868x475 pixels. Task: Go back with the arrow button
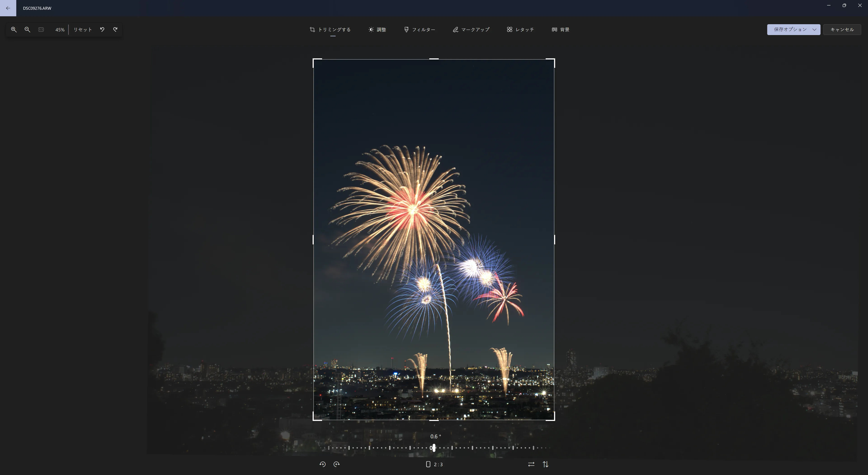[8, 8]
